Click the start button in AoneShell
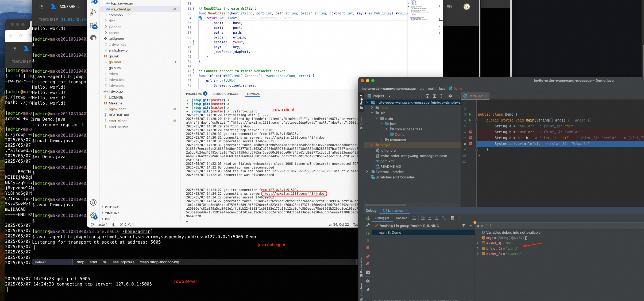 [x=93, y=262]
